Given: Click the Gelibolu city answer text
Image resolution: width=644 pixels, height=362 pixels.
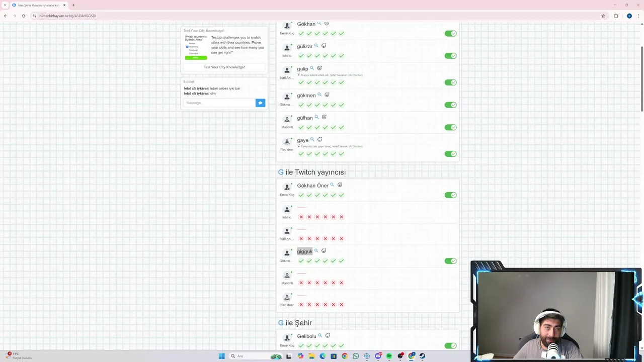Looking at the screenshot, I should (x=306, y=336).
